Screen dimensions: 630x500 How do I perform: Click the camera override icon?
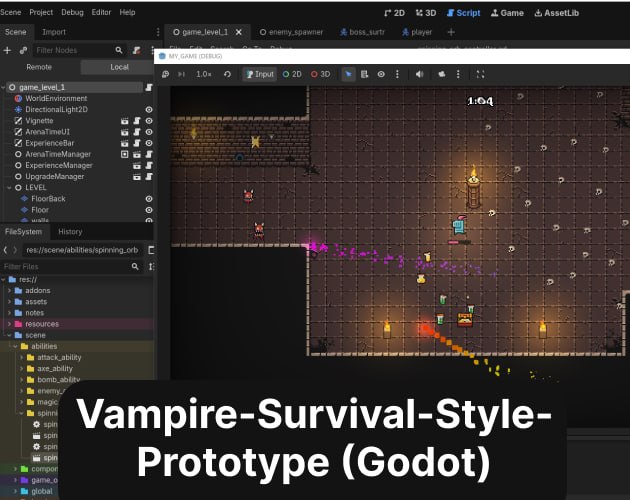[442, 74]
